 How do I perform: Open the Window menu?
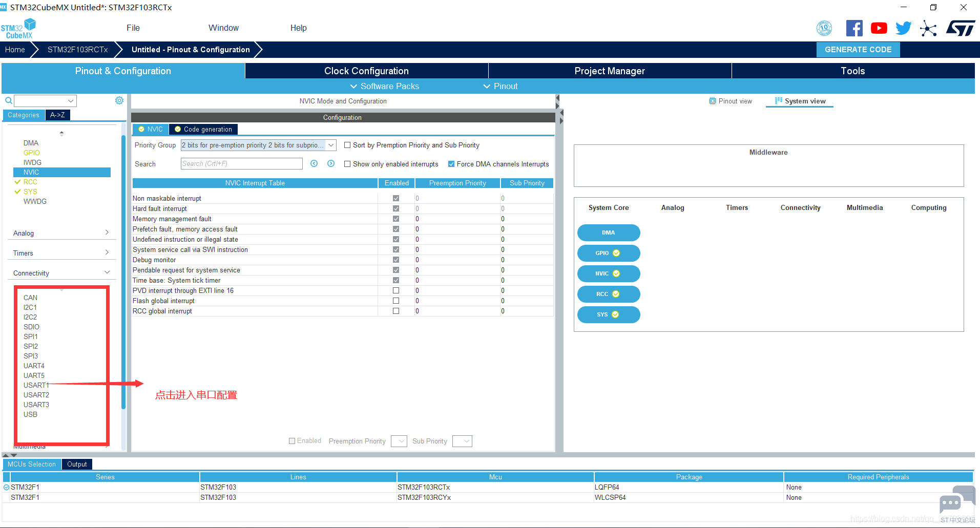click(223, 28)
